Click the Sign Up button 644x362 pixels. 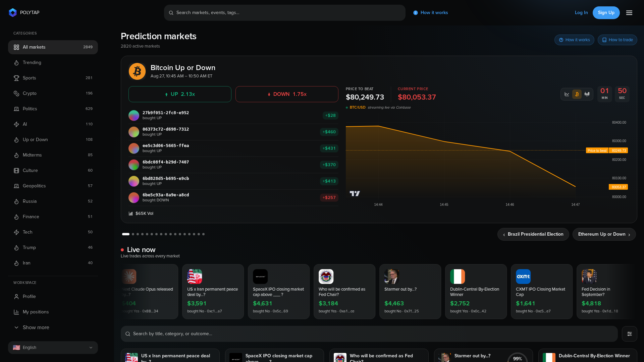[606, 13]
